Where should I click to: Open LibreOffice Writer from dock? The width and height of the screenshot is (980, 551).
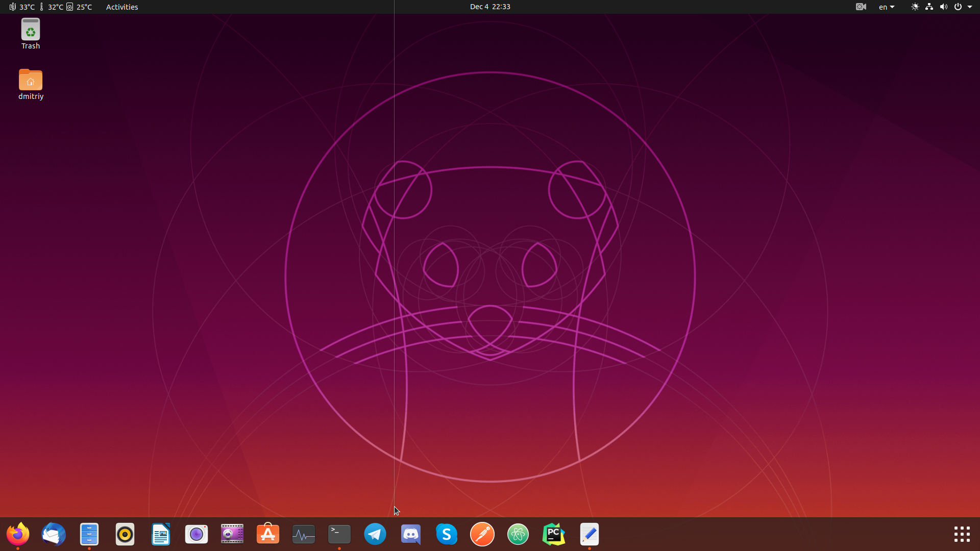coord(161,534)
